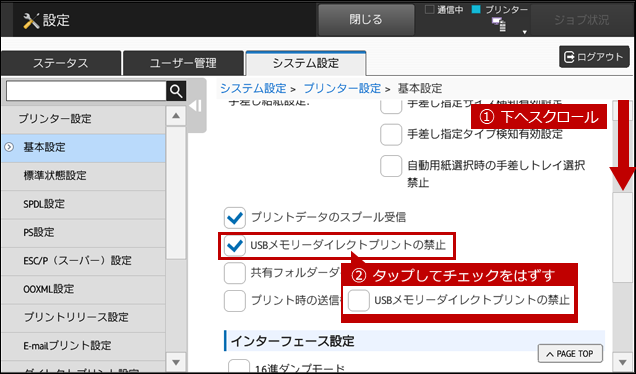
Task: Open PS設定 in the sidebar
Action: [83, 232]
